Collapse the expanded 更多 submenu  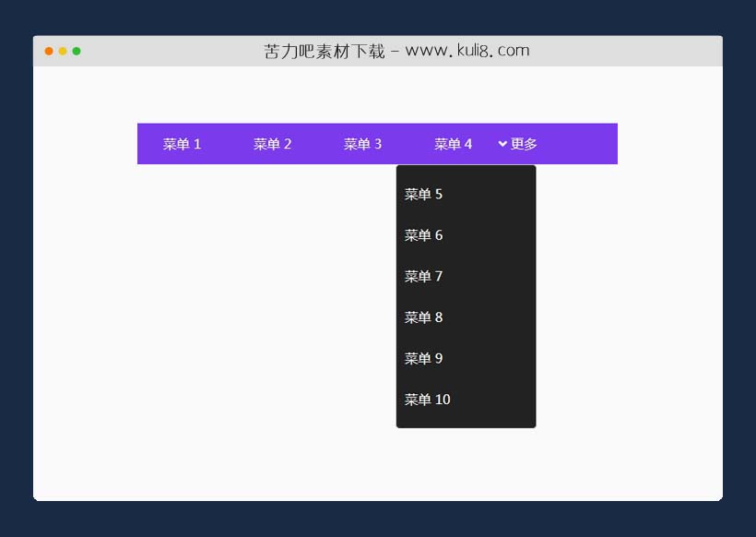click(x=523, y=144)
